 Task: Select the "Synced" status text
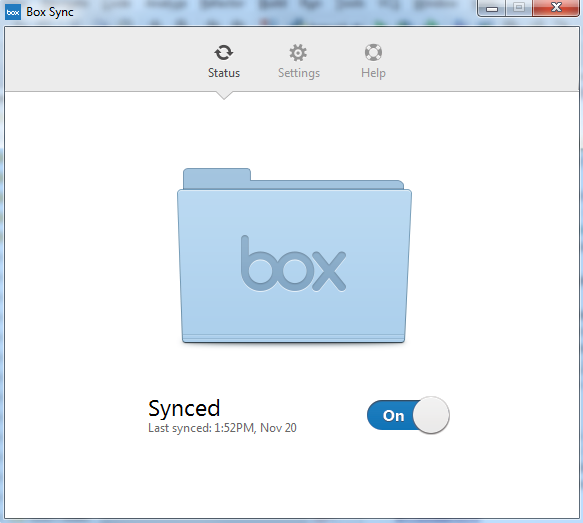pyautogui.click(x=184, y=408)
